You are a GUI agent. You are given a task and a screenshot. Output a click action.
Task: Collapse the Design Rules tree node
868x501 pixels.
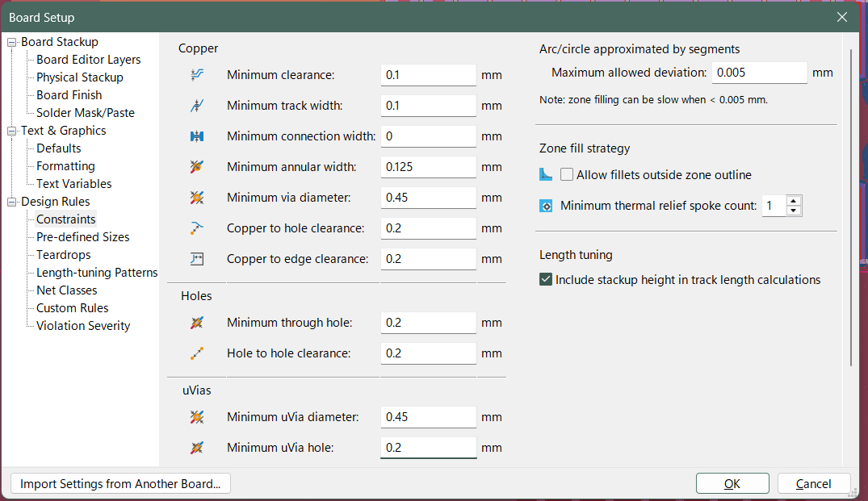tap(11, 202)
